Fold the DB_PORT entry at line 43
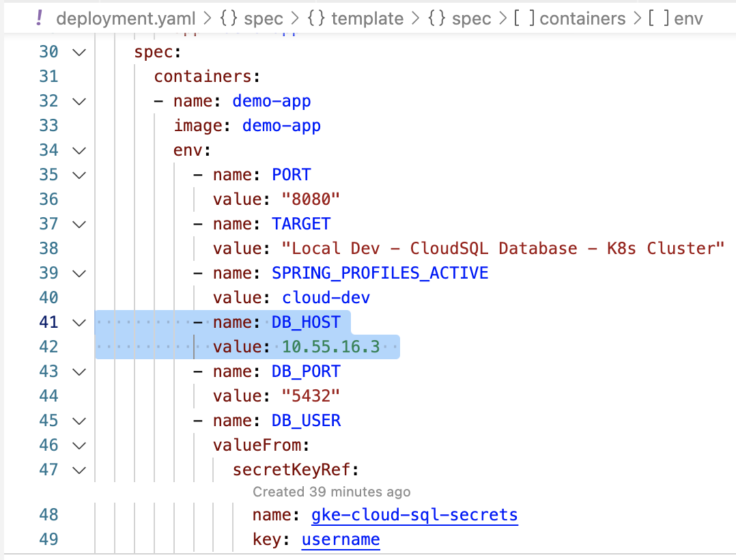 click(x=79, y=372)
